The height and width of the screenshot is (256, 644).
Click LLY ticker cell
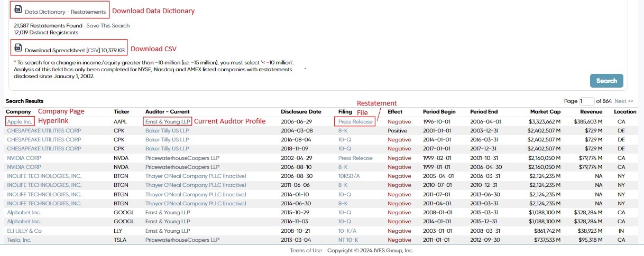pyautogui.click(x=118, y=231)
